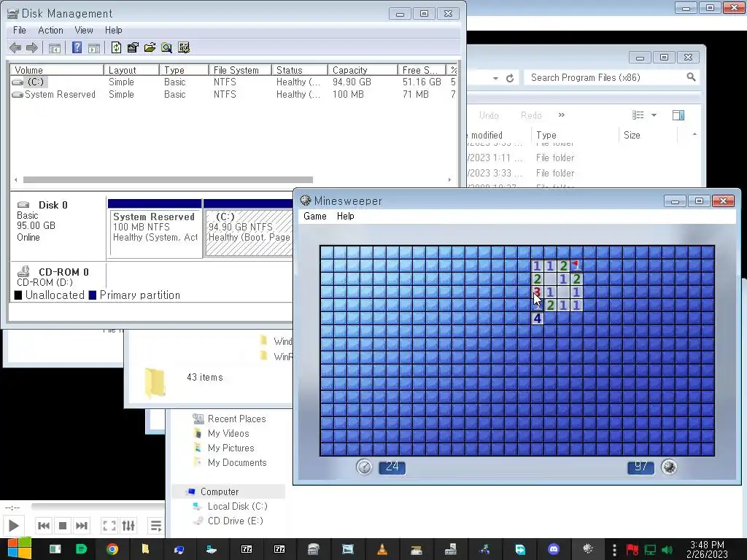Select the System Reserved partition block on Disk 0
747x560 pixels.
pos(155,228)
